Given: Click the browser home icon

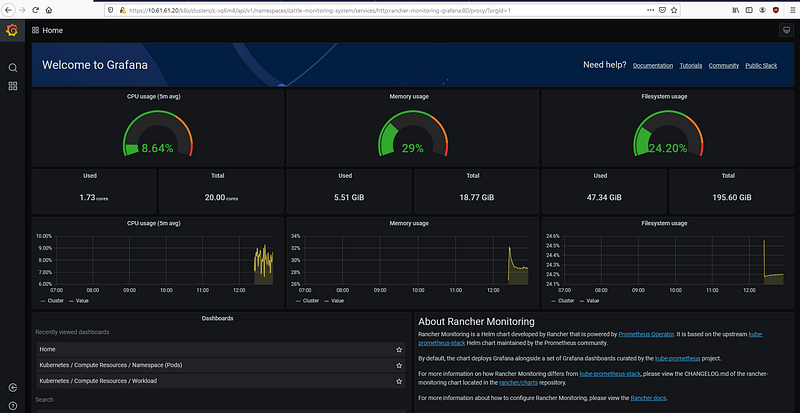Looking at the screenshot, I should coord(48,10).
